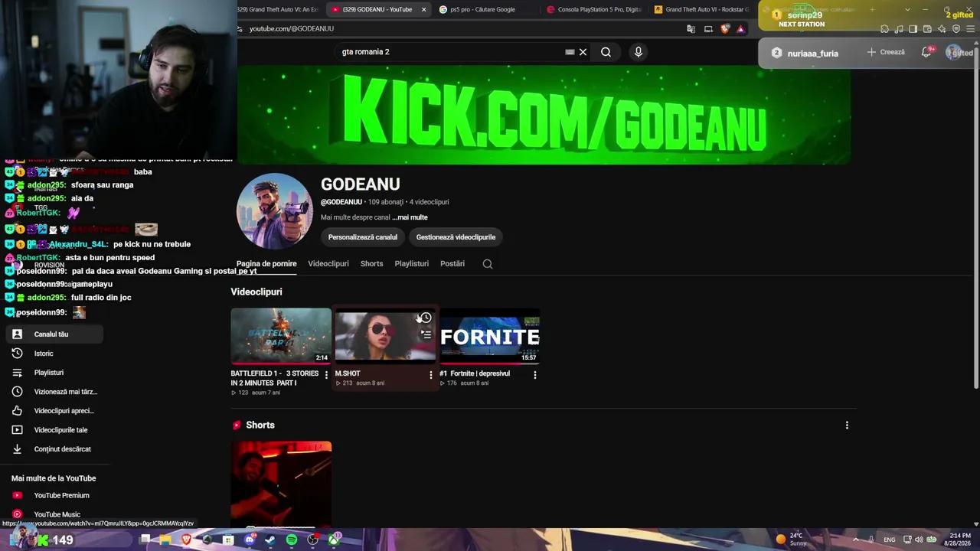980x551 pixels.
Task: Click the '#1 Fortnite | depresivul' title
Action: coord(475,373)
